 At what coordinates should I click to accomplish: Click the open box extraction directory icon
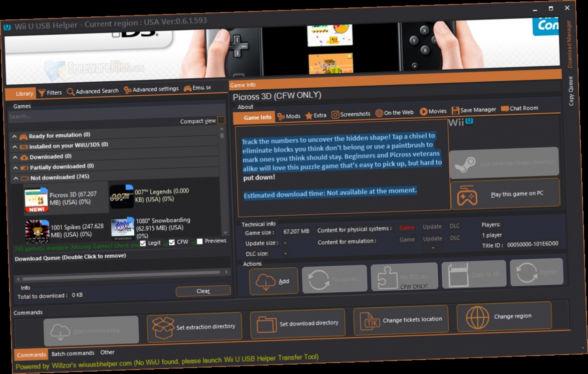point(163,328)
